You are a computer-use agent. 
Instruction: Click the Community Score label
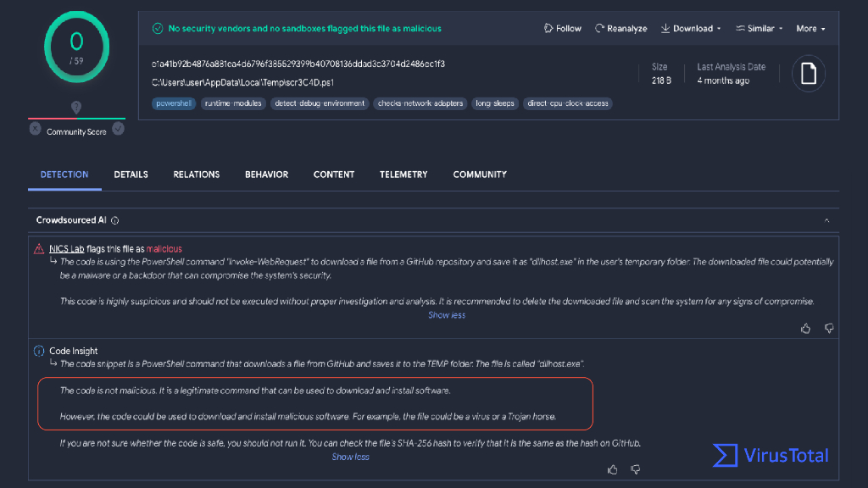[76, 131]
